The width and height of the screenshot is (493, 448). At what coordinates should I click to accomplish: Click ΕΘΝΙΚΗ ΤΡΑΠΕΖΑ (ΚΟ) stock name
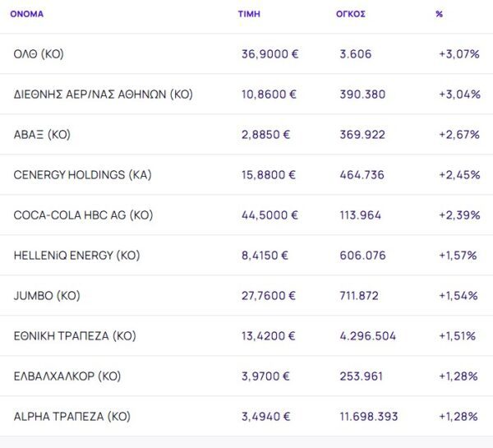pyautogui.click(x=75, y=336)
